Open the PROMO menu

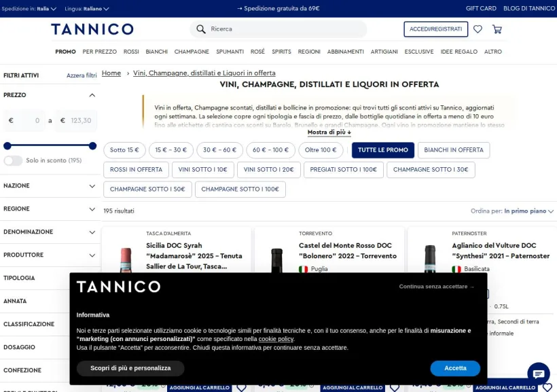coord(65,52)
